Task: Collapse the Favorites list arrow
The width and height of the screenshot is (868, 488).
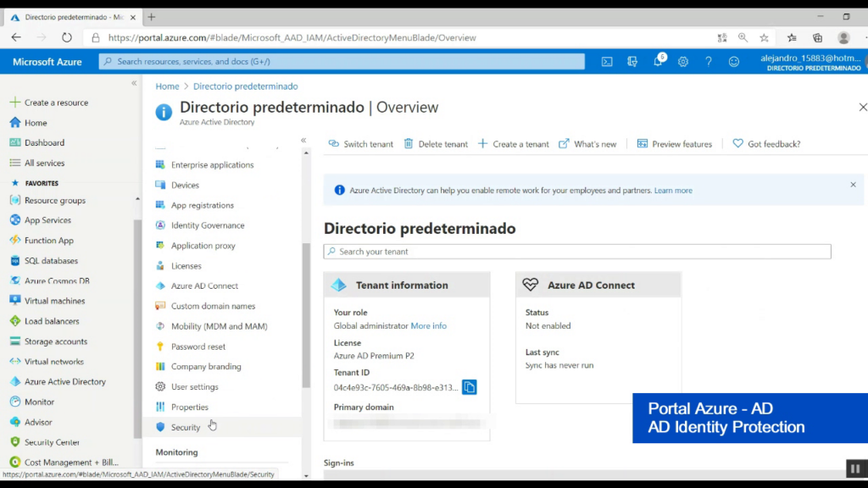Action: (x=137, y=199)
